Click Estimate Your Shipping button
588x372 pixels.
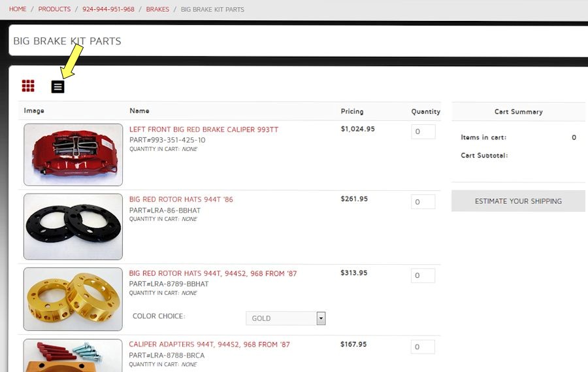pyautogui.click(x=518, y=201)
